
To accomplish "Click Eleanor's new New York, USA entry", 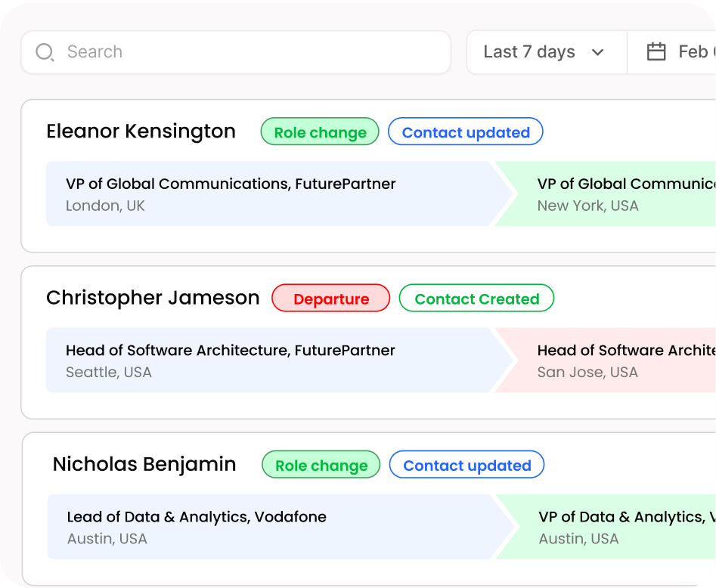I will point(588,206).
